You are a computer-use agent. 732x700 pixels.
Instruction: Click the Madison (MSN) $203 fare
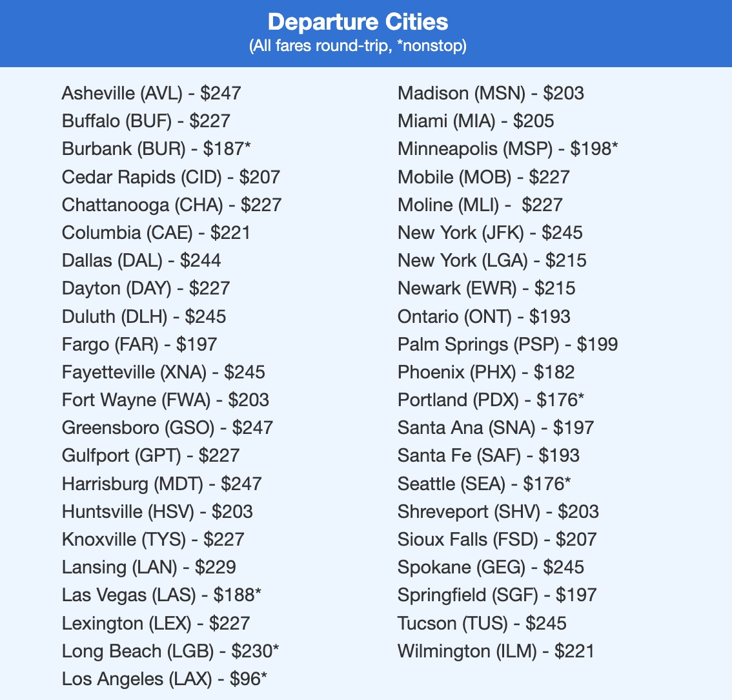tap(491, 93)
